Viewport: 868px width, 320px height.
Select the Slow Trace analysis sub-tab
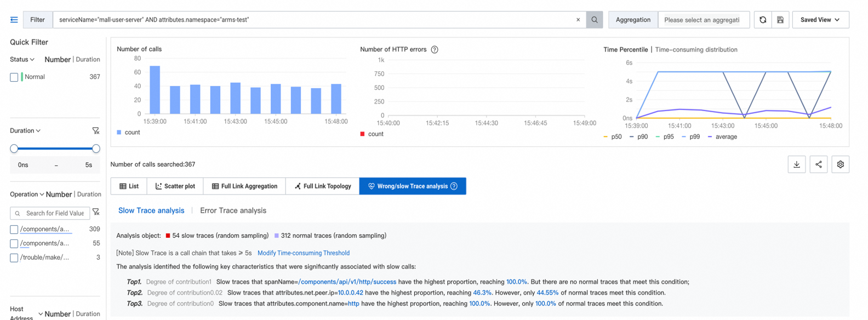click(151, 210)
